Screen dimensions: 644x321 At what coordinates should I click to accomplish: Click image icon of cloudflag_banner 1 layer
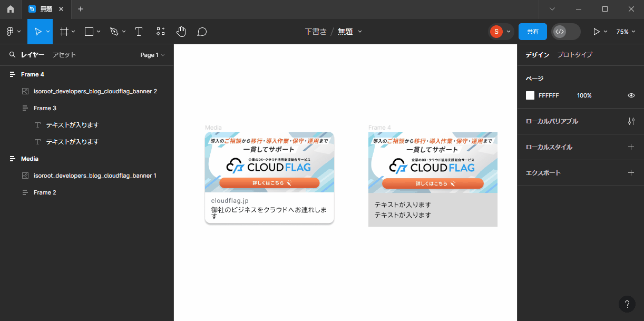point(25,176)
